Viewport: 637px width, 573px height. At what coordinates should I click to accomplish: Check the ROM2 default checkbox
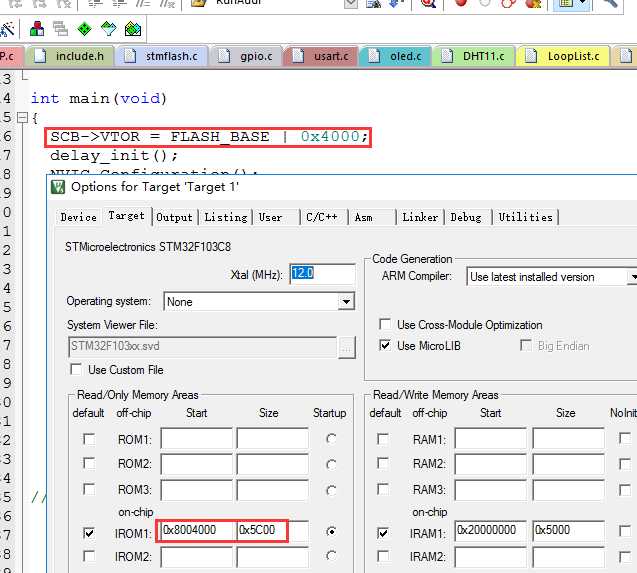89,464
